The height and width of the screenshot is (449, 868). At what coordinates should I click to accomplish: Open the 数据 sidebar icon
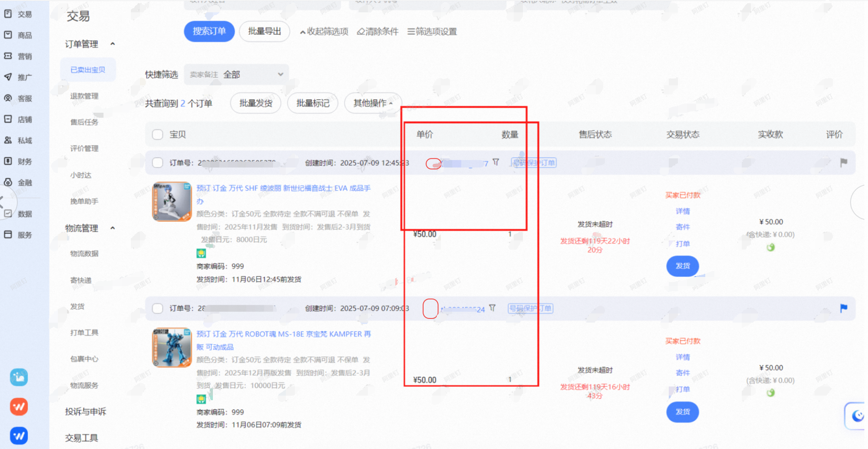8,214
